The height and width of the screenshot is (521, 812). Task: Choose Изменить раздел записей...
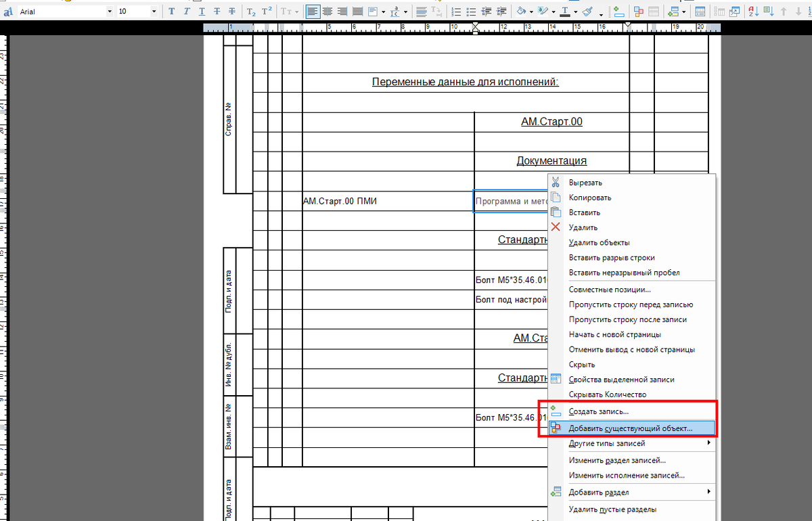[x=631, y=460]
